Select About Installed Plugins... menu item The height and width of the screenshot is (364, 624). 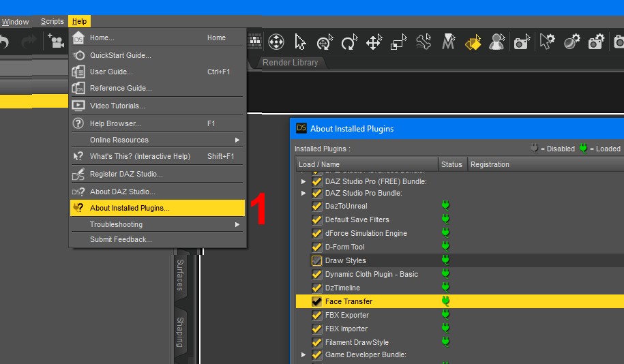click(x=158, y=208)
